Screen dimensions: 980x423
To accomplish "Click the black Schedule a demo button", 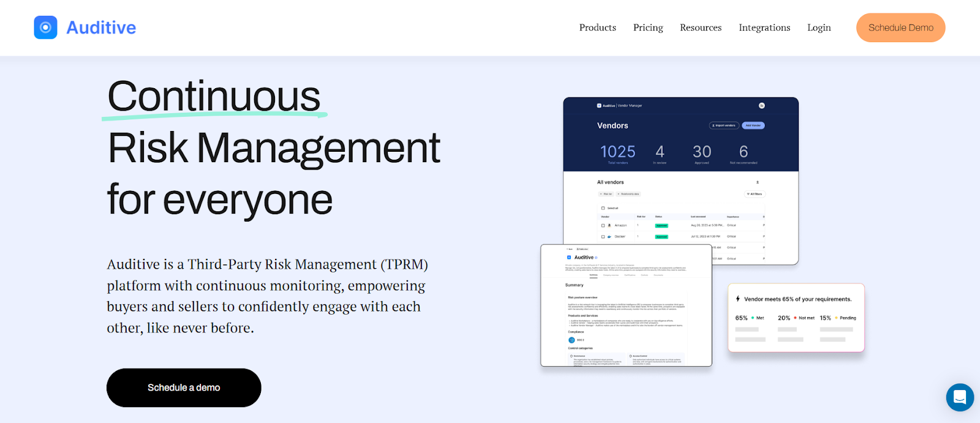I will [x=184, y=387].
